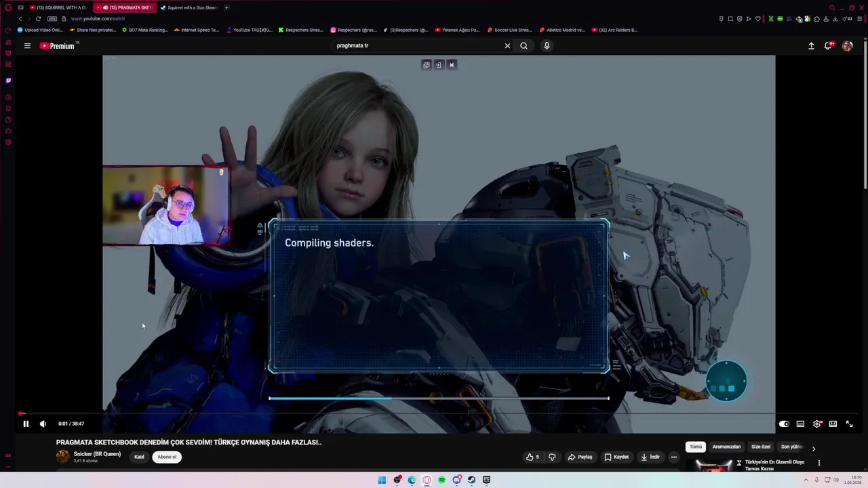Viewport: 868px width, 488px height.
Task: Share the video via Paylaş
Action: [580, 457]
